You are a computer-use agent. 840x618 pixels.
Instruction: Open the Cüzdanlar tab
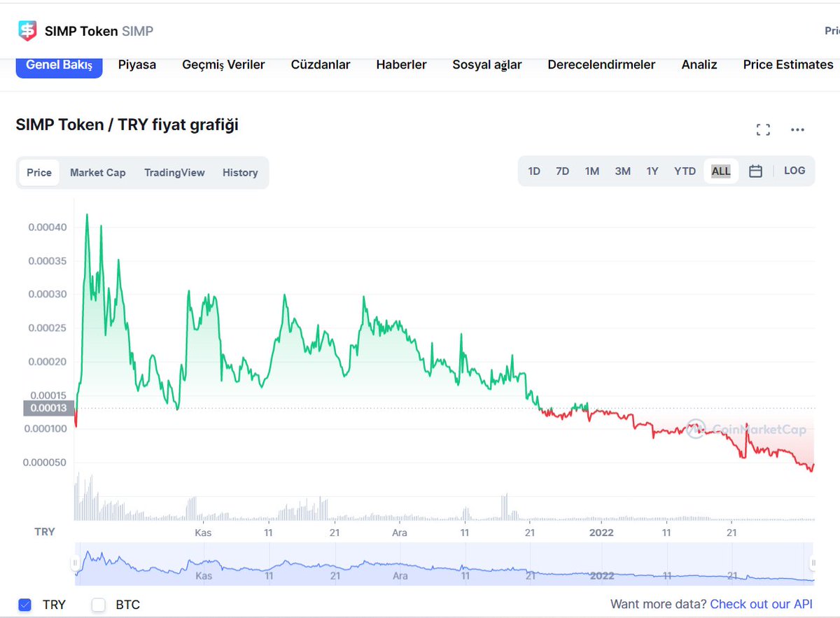click(x=321, y=64)
